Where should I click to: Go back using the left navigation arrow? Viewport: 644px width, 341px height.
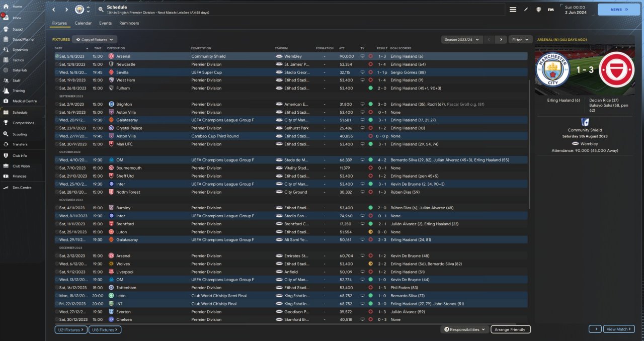(x=54, y=10)
